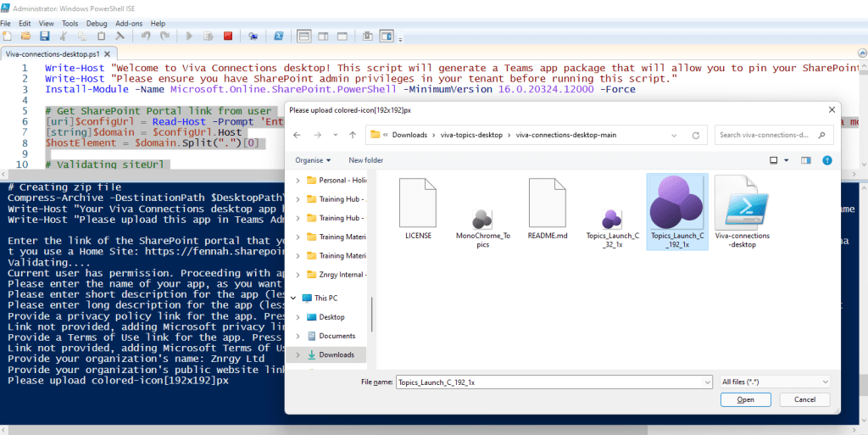Collapse the This PC tree node
The image size is (868, 435).
(x=295, y=298)
